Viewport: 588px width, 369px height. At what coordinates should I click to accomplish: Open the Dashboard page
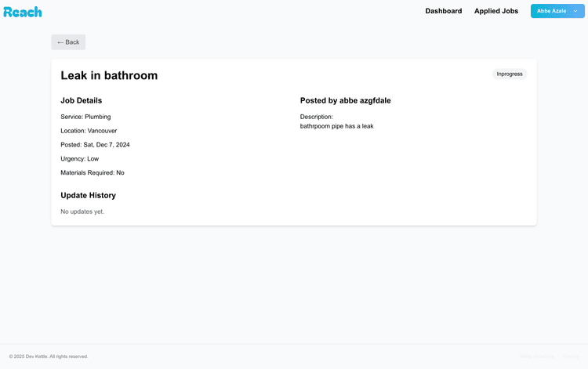coord(443,11)
